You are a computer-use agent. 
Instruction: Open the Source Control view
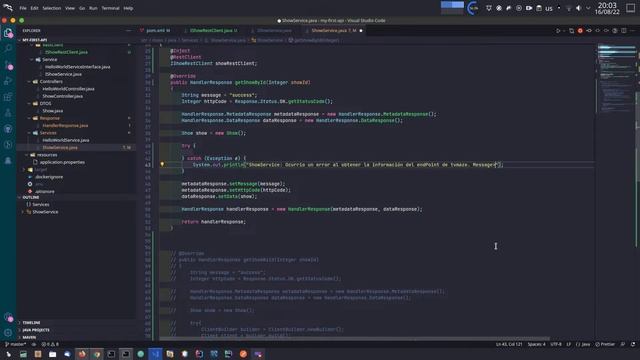(x=8, y=65)
